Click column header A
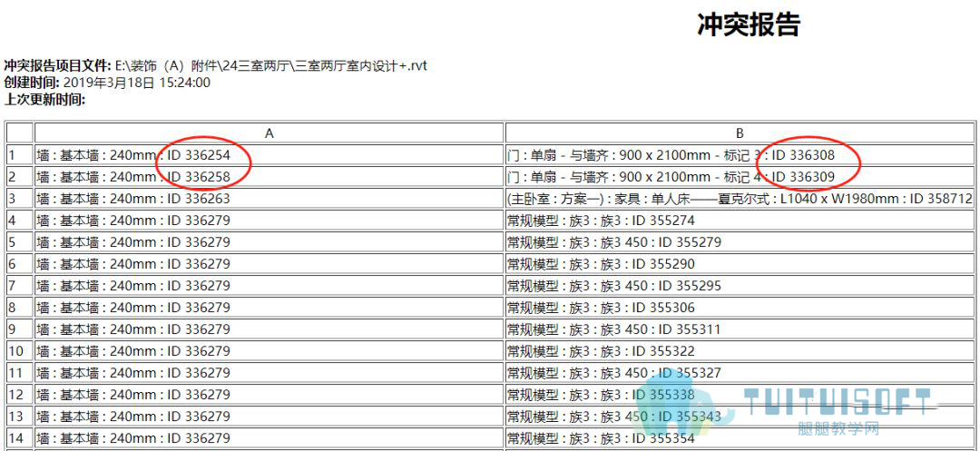 tap(269, 133)
